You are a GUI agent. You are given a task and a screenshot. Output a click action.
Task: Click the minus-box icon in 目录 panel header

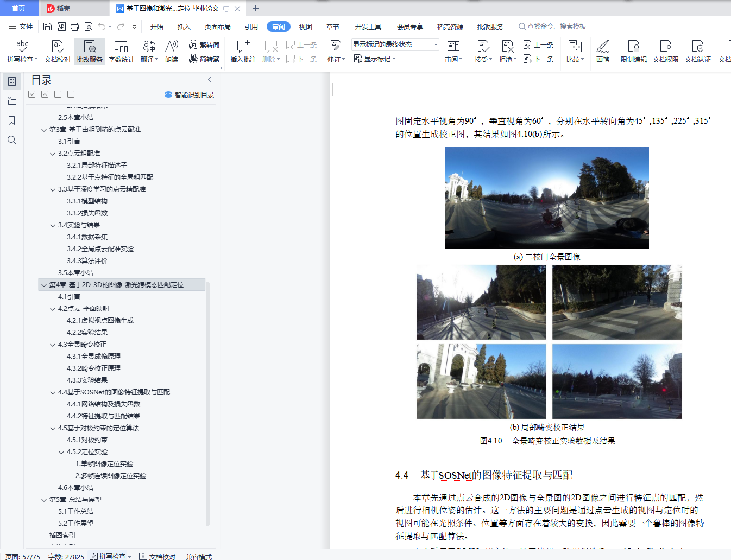[x=71, y=94]
